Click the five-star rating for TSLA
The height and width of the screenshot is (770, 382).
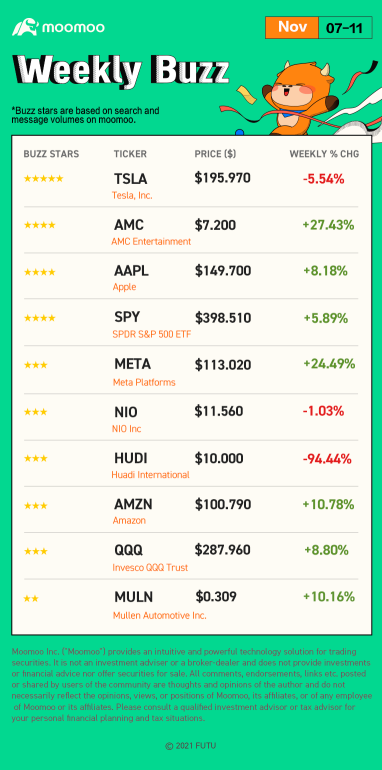coord(43,179)
